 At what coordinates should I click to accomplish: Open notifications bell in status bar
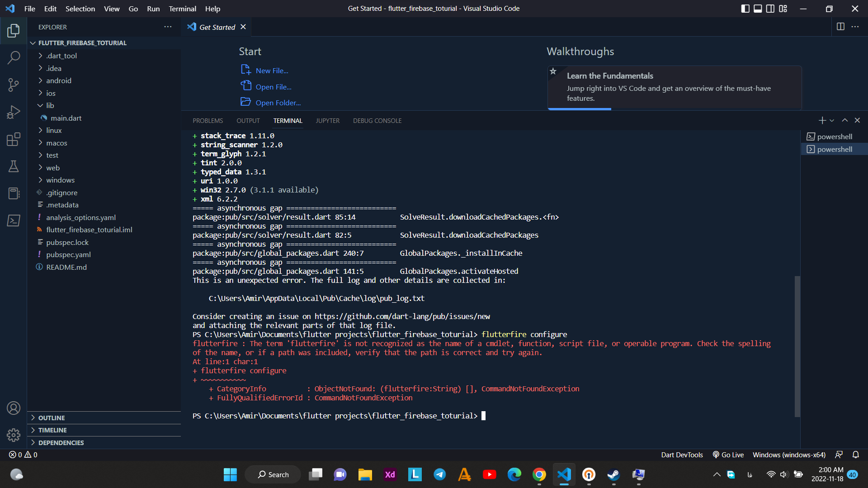point(856,455)
